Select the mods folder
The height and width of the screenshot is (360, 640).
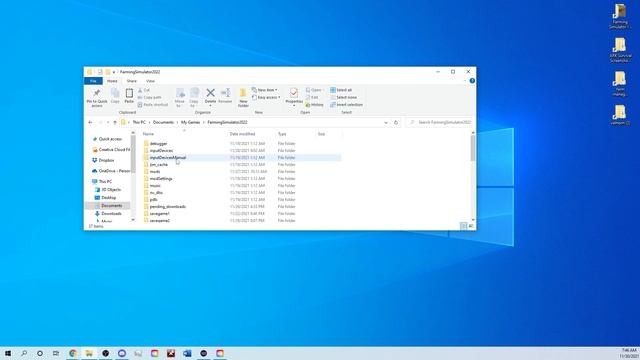pyautogui.click(x=155, y=172)
